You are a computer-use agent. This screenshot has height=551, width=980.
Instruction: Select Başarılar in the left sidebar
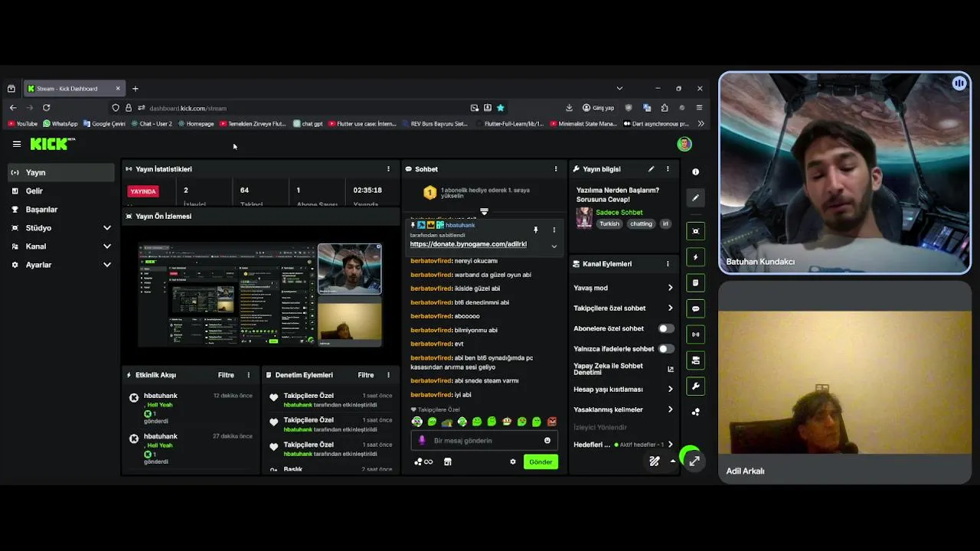pos(61,210)
